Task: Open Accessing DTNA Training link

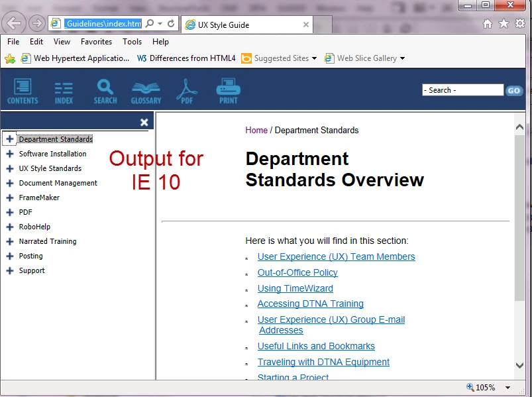Action: (311, 304)
